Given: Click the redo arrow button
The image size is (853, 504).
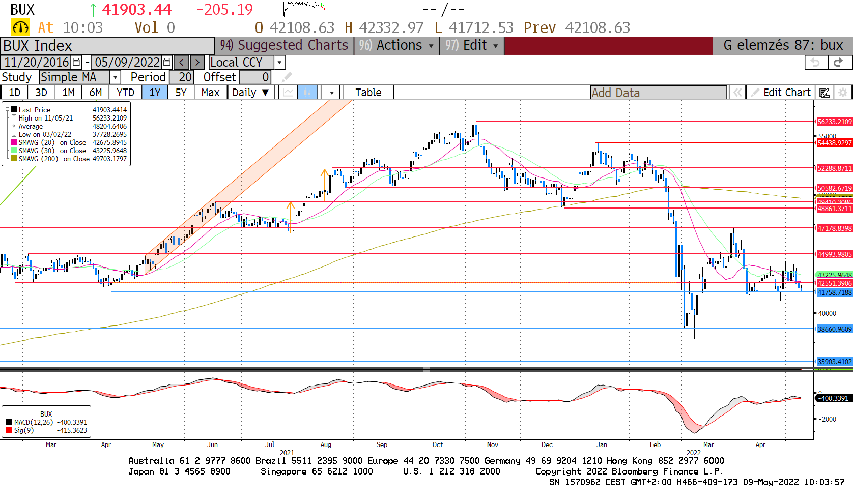Looking at the screenshot, I should [x=839, y=63].
